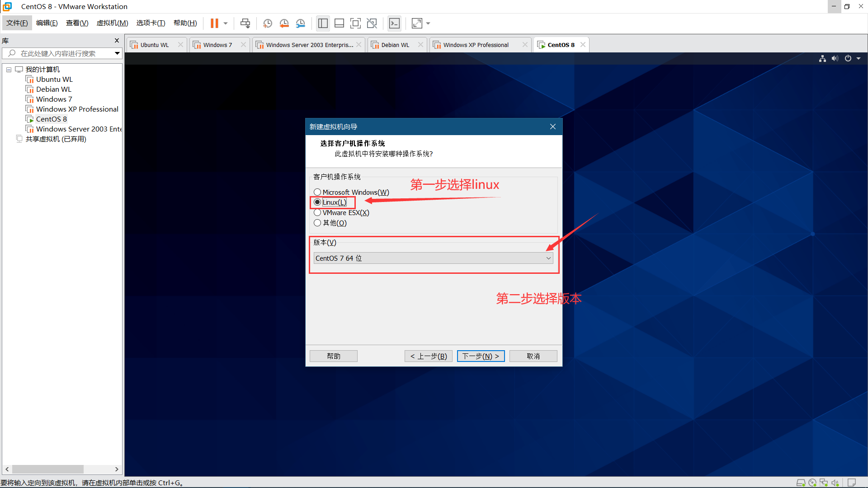The height and width of the screenshot is (488, 868).
Task: Cancel the wizard with 取消
Action: [x=533, y=356]
